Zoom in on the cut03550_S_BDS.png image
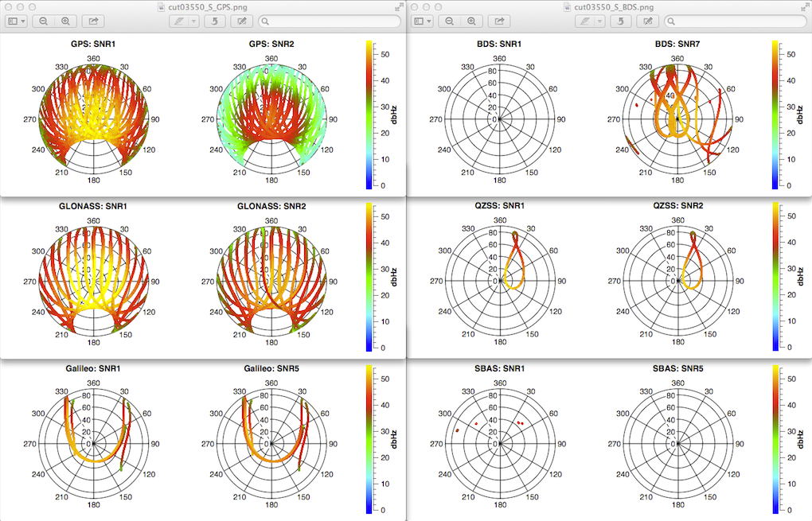This screenshot has width=812, height=521. [474, 21]
